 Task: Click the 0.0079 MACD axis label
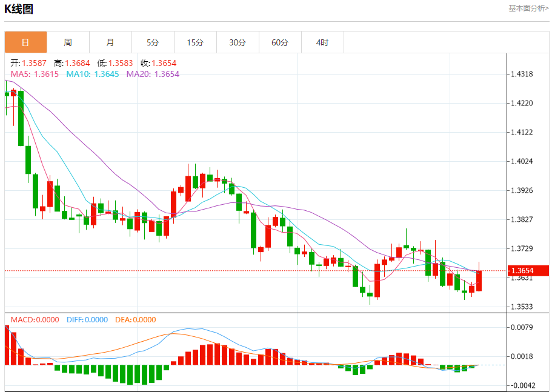coord(522,327)
